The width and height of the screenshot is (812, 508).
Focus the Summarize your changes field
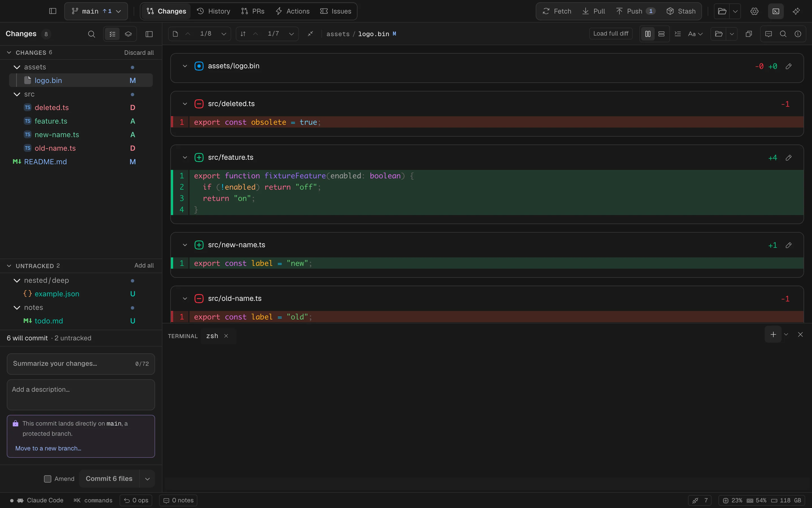tap(81, 364)
